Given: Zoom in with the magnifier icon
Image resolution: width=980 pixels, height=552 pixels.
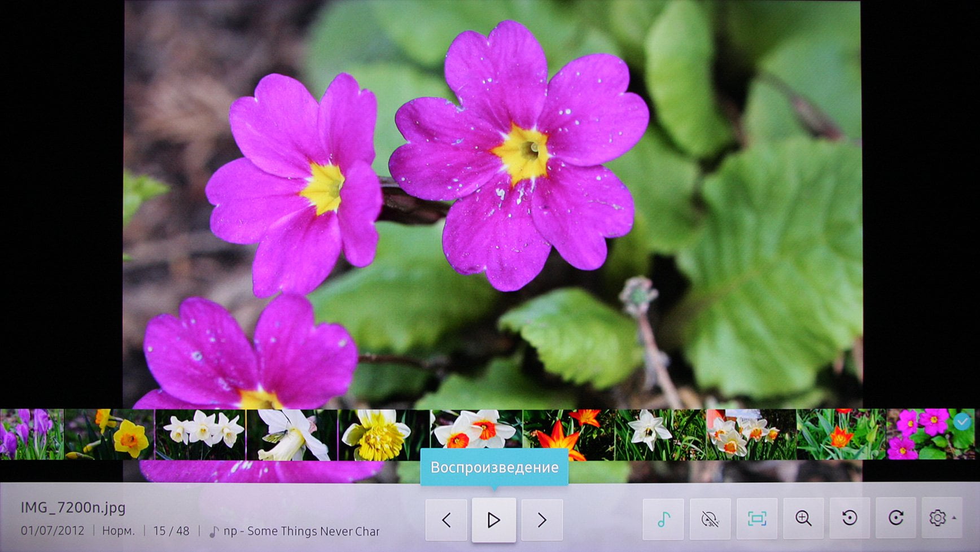Looking at the screenshot, I should tap(803, 518).
